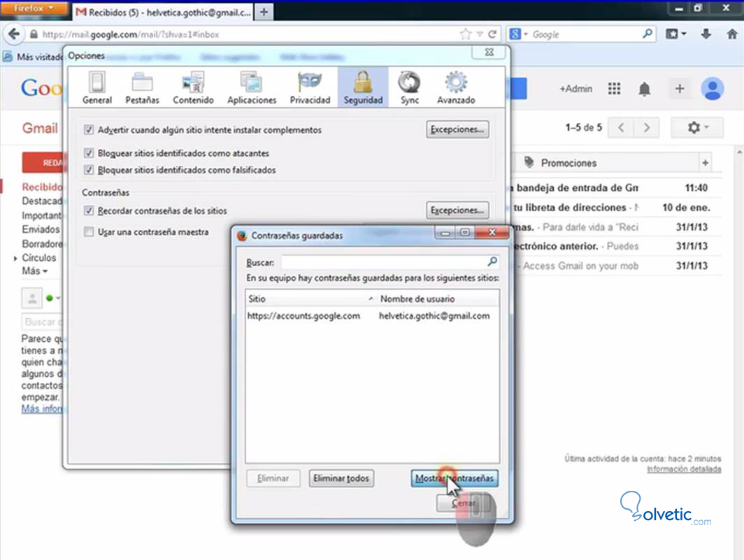The image size is (744, 560).
Task: Click Mostrar contraseñas button
Action: 455,478
